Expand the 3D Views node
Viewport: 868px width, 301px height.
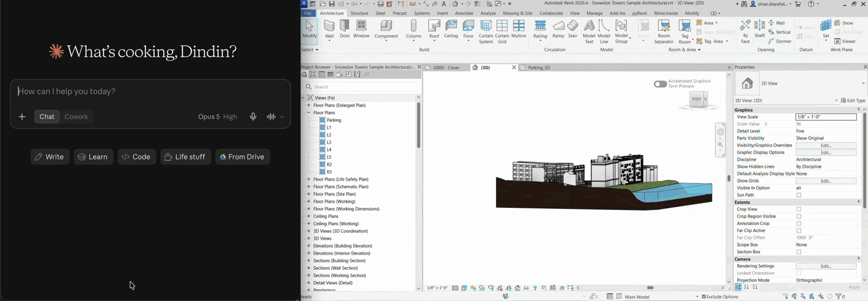pyautogui.click(x=308, y=238)
